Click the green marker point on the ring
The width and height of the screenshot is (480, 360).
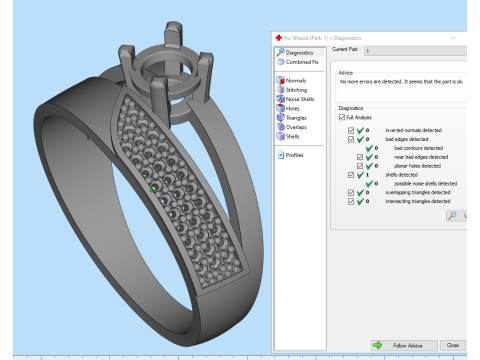(152, 191)
